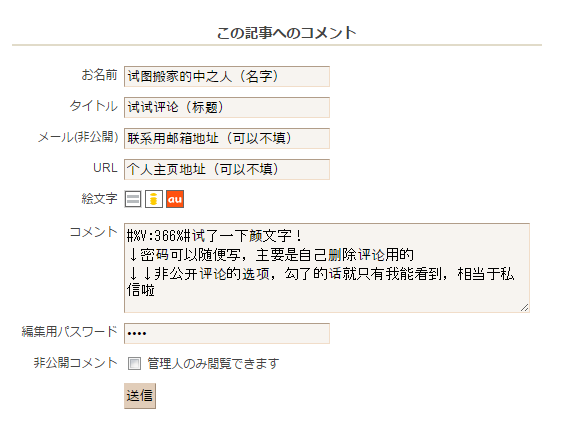This screenshot has height=426, width=577.
Task: Click the 編集用パスワード label text
Action: pyautogui.click(x=70, y=331)
